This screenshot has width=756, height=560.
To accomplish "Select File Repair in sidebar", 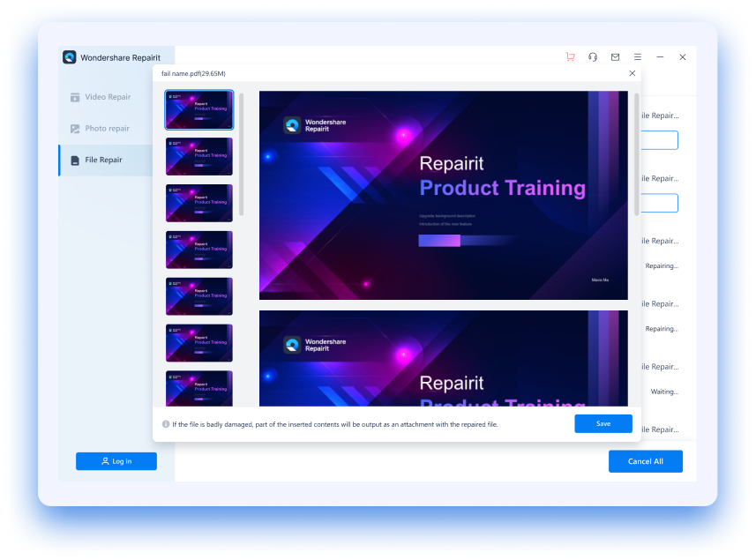I will point(106,160).
